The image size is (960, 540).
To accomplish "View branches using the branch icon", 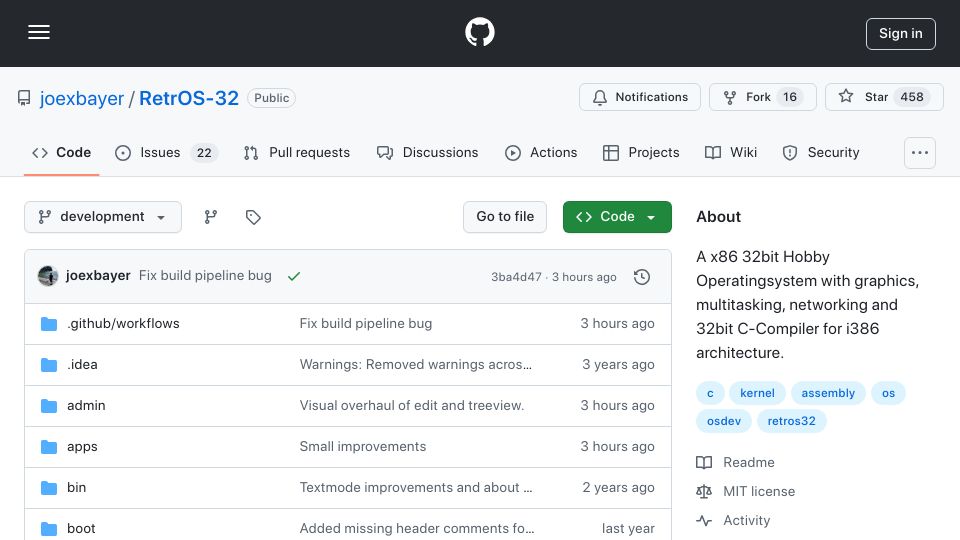I will click(x=211, y=217).
